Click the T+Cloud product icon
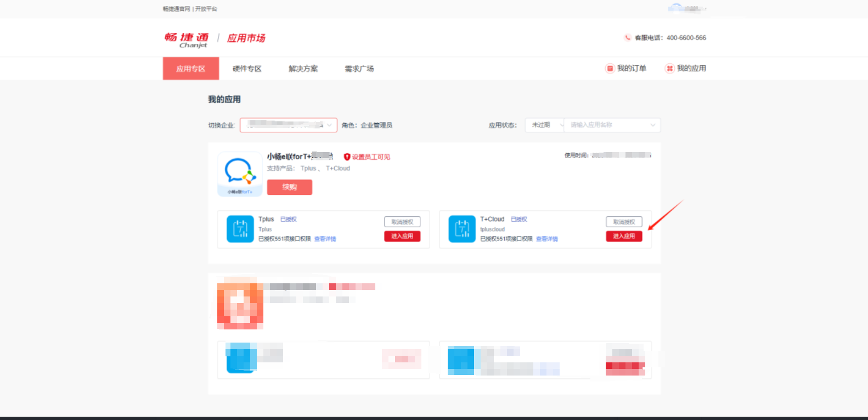Viewport: 868px width, 420px height. 462,229
